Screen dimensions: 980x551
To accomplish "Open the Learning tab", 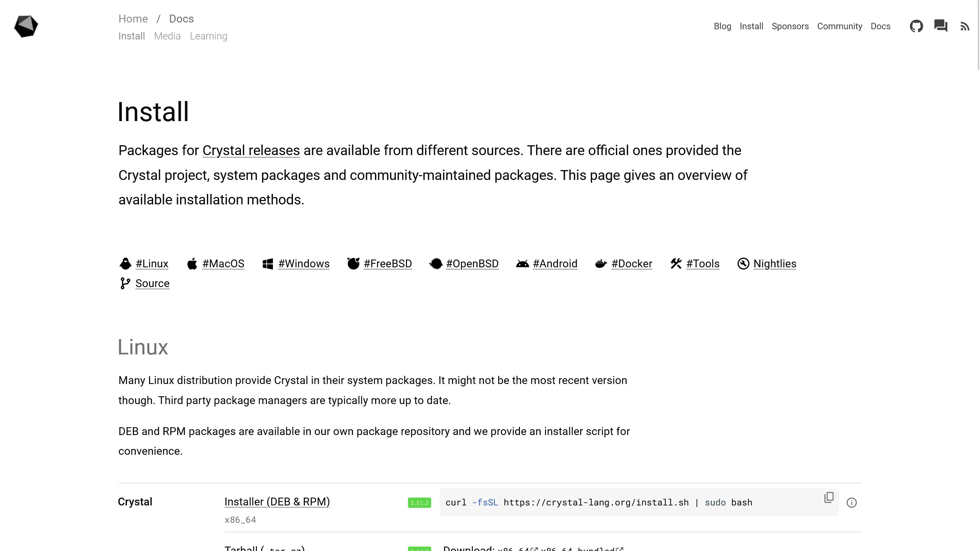I will pos(209,36).
